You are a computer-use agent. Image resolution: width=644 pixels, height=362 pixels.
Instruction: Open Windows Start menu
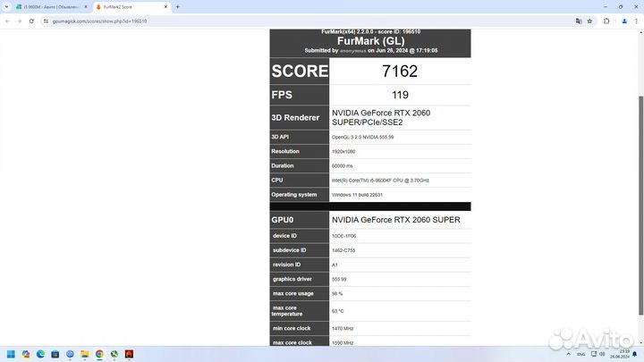(11, 354)
